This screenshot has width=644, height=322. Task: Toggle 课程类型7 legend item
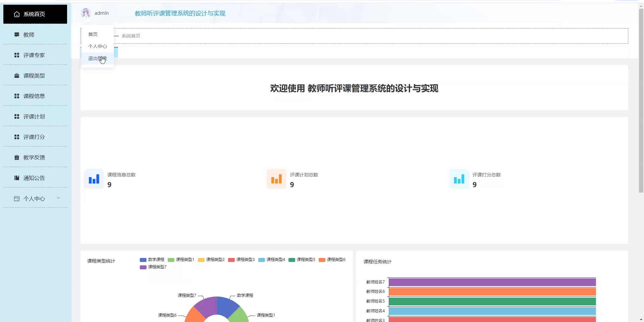[153, 267]
